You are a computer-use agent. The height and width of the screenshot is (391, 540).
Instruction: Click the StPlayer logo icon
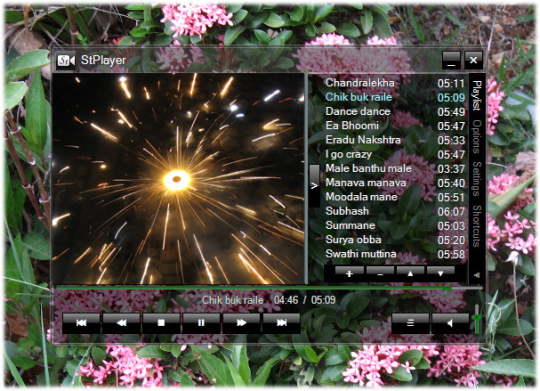[66, 61]
